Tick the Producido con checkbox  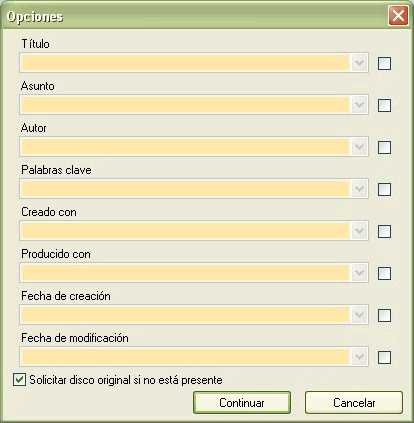point(384,273)
